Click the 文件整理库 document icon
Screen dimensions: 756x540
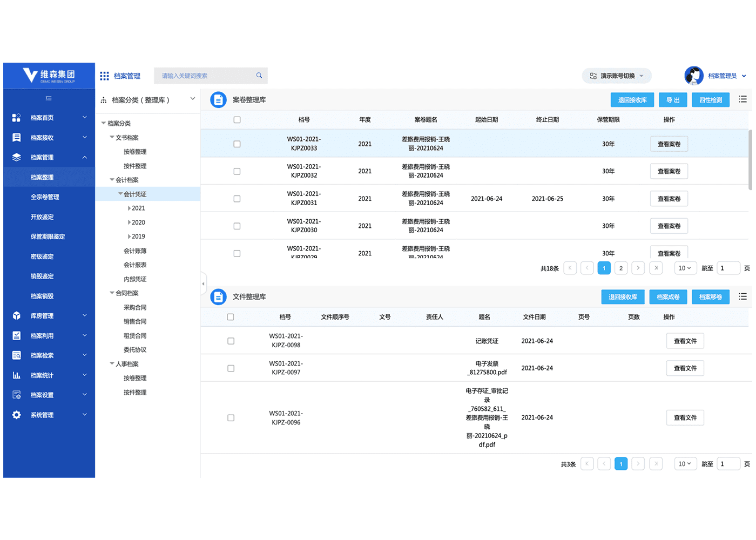pyautogui.click(x=218, y=296)
